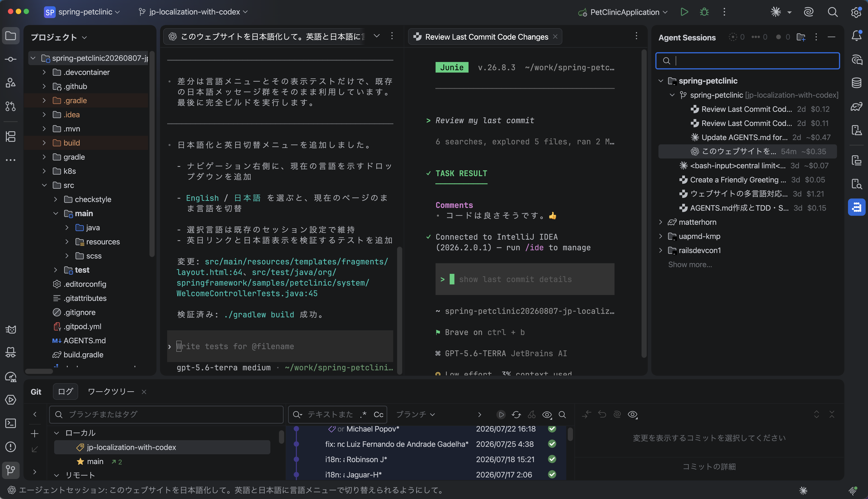This screenshot has height=499, width=868.
Task: Open the Structure tool window icon
Action: (11, 136)
